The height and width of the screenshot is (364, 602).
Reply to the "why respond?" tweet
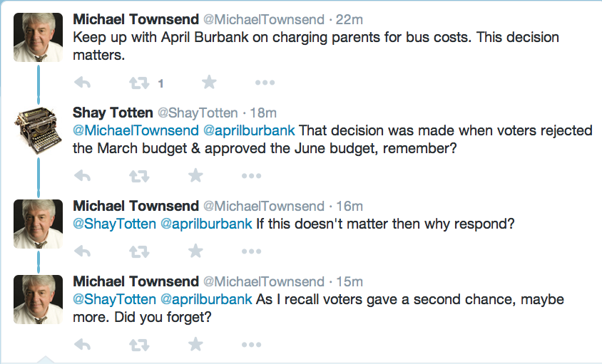point(82,251)
